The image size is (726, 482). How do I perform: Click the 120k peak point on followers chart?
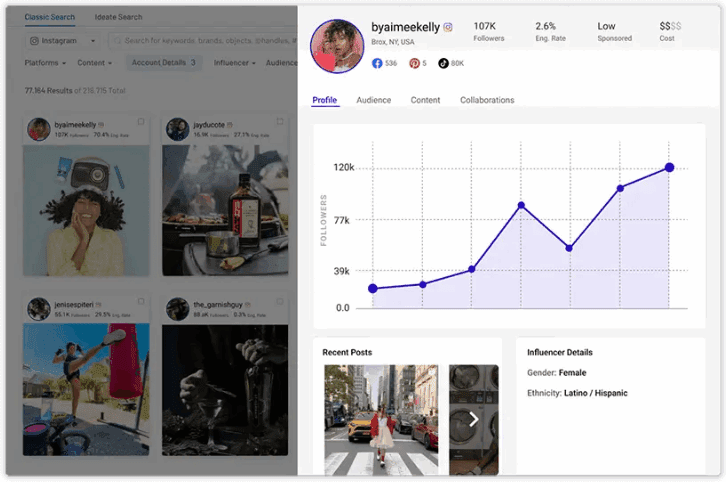click(669, 167)
